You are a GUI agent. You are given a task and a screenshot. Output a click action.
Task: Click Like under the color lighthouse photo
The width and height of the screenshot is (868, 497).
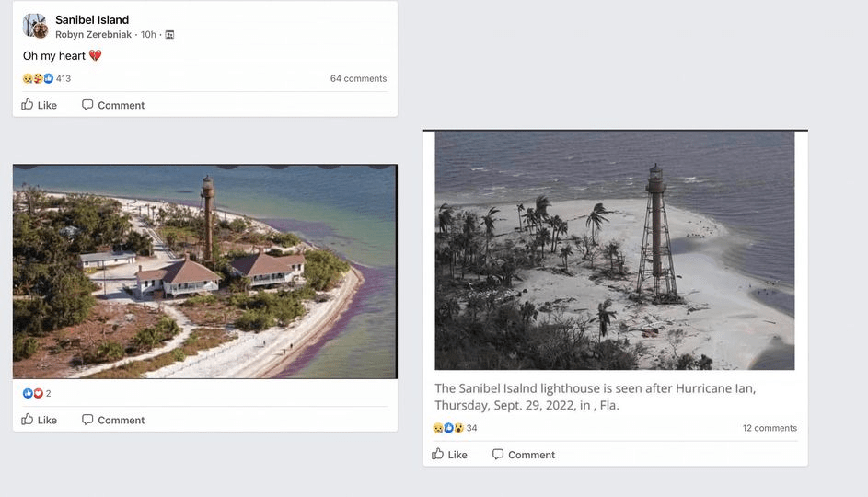pos(40,420)
